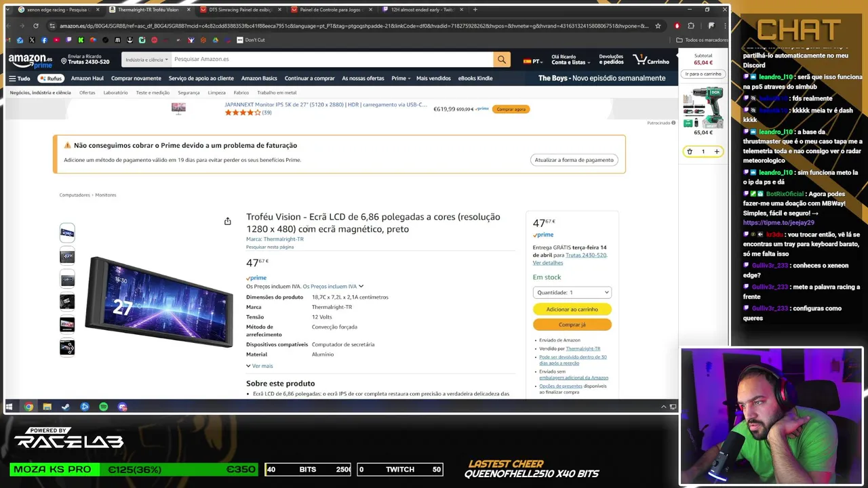Image resolution: width=868 pixels, height=488 pixels.
Task: Click Atualizar a forma de pagamento
Action: click(574, 160)
